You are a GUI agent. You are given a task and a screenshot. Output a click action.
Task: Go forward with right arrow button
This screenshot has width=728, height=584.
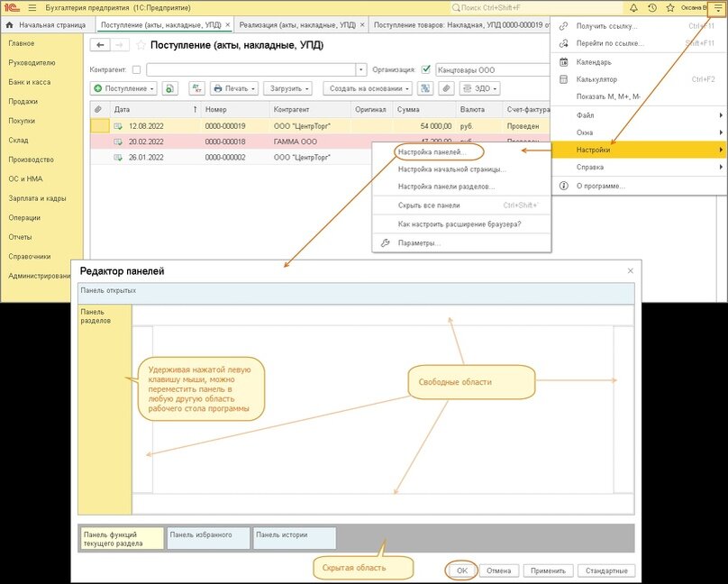click(119, 45)
